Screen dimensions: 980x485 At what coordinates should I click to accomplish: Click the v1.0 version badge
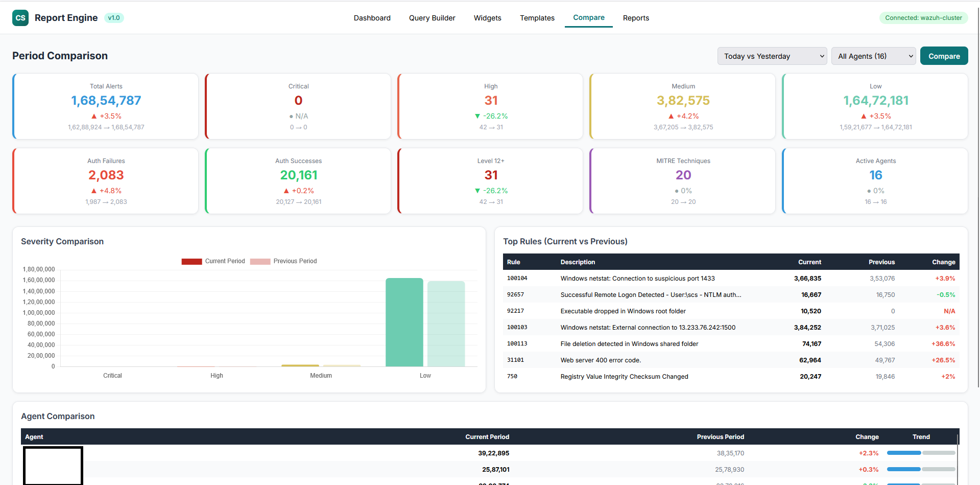click(114, 17)
